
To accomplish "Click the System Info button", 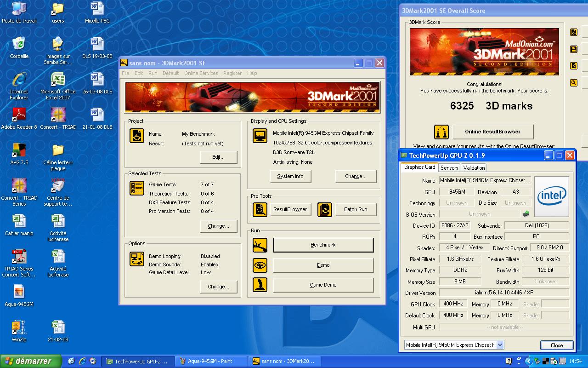I will [290, 176].
